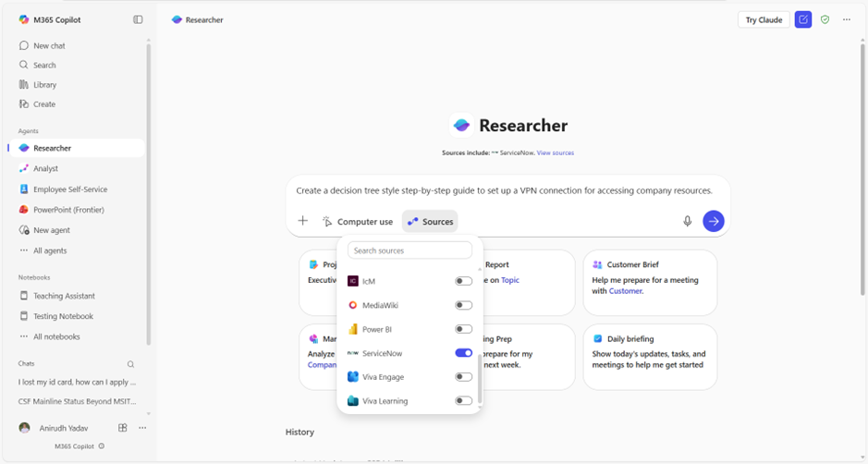868x464 pixels.
Task: Click View sources link
Action: pyautogui.click(x=556, y=153)
